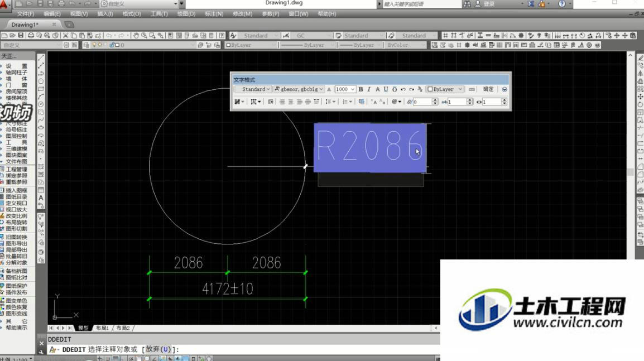Open the 文件(F) menu
Image resolution: width=644 pixels, height=361 pixels.
[x=26, y=14]
